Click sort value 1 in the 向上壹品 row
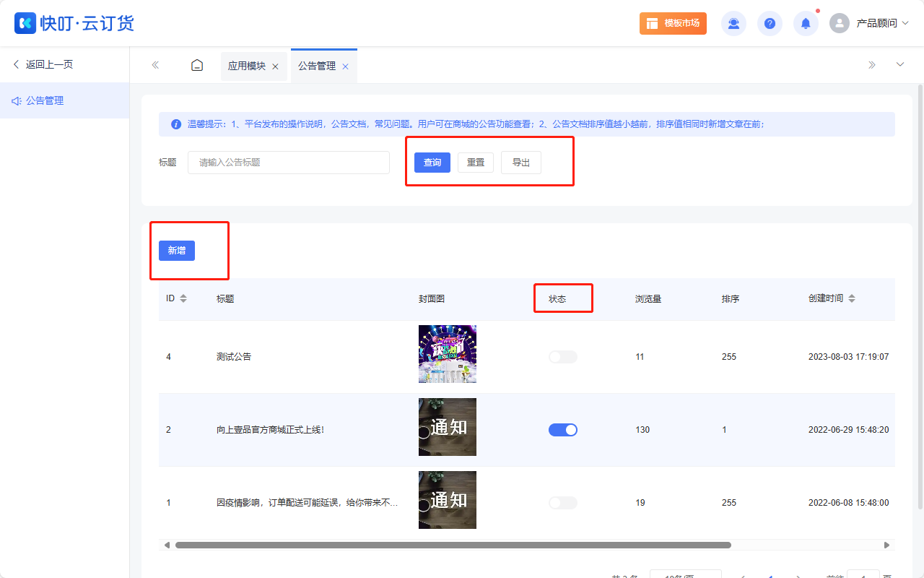Viewport: 924px width, 578px height. point(724,430)
